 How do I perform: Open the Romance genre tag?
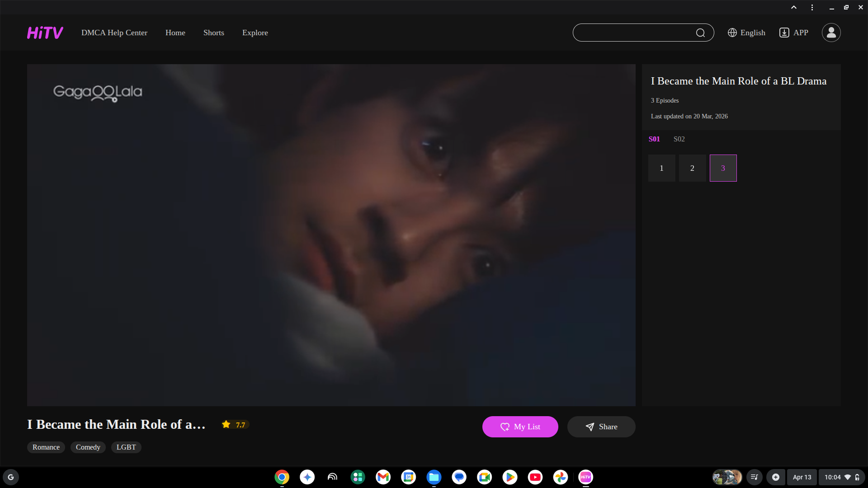click(46, 447)
